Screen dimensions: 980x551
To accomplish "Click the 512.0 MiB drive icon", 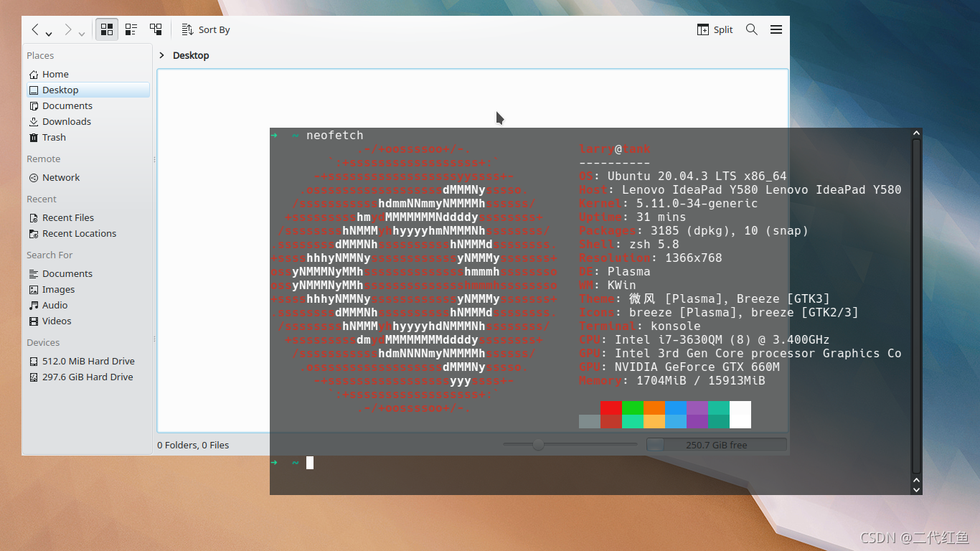I will point(34,361).
